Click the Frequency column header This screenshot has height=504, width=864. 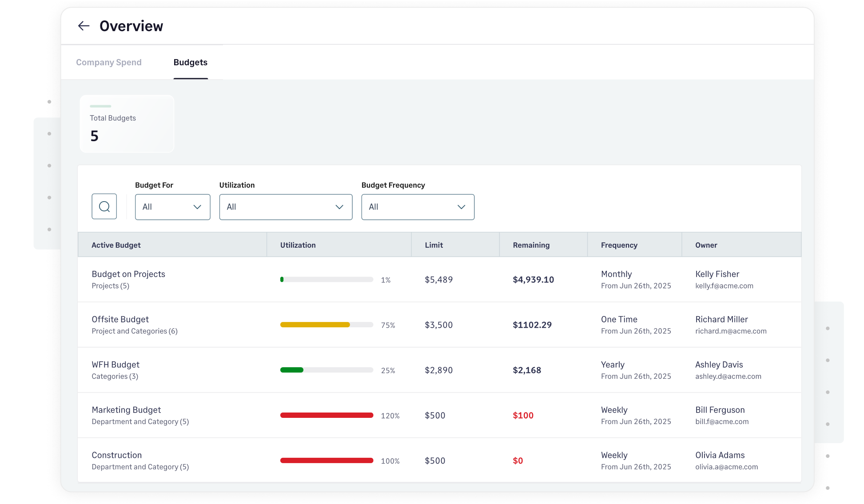click(x=619, y=245)
